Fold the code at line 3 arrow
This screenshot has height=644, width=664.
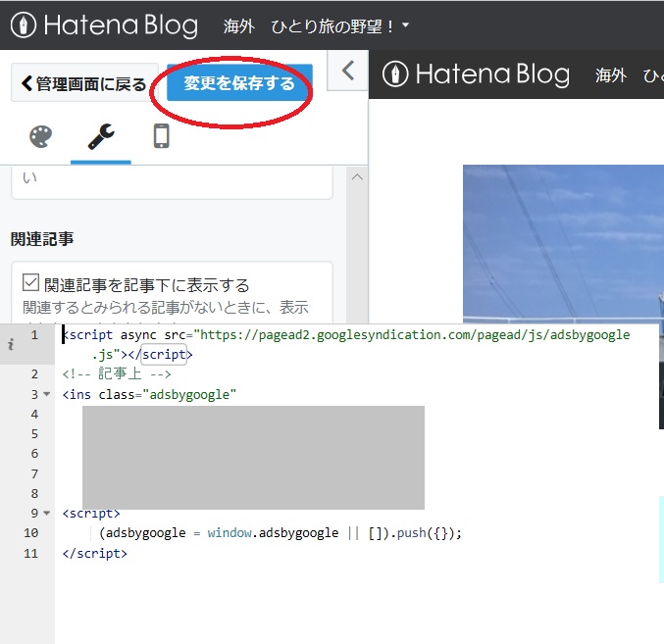coord(47,394)
